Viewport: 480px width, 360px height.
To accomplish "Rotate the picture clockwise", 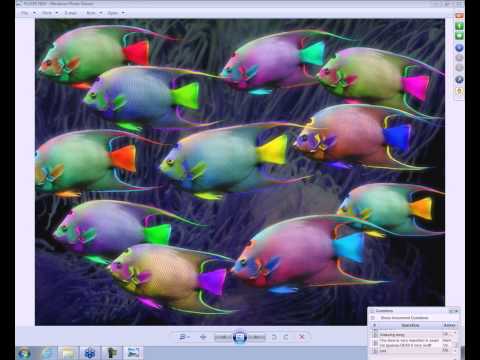I will point(286,337).
